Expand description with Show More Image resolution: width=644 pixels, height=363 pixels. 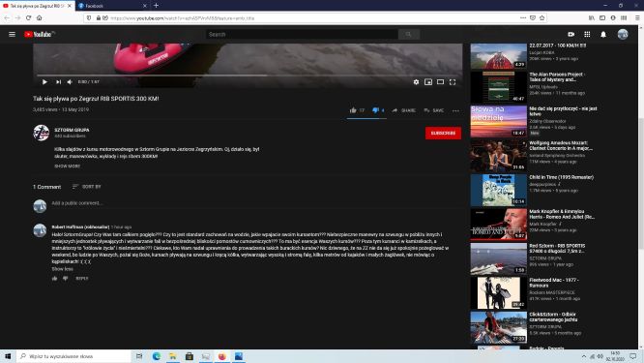68,166
